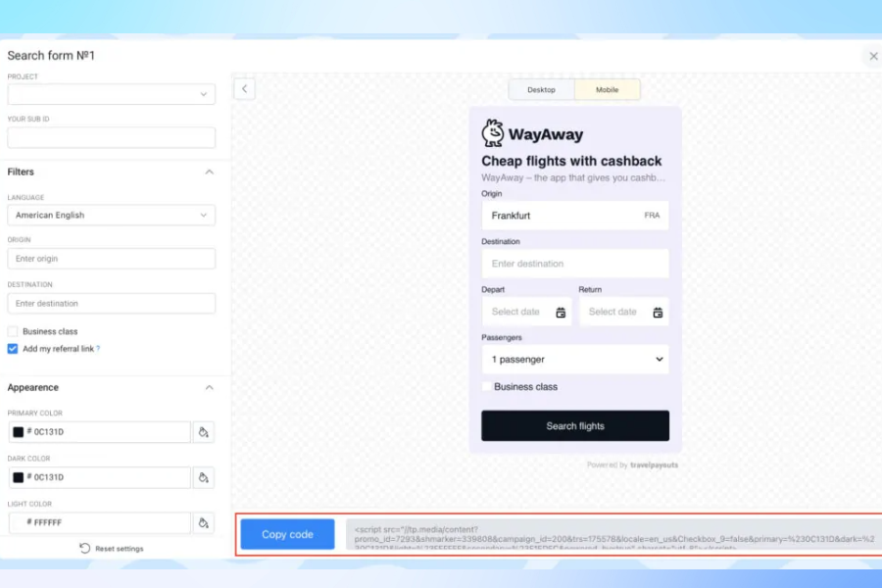Uncheck Add my referral link
Screen dimensions: 882x588
pos(13,349)
